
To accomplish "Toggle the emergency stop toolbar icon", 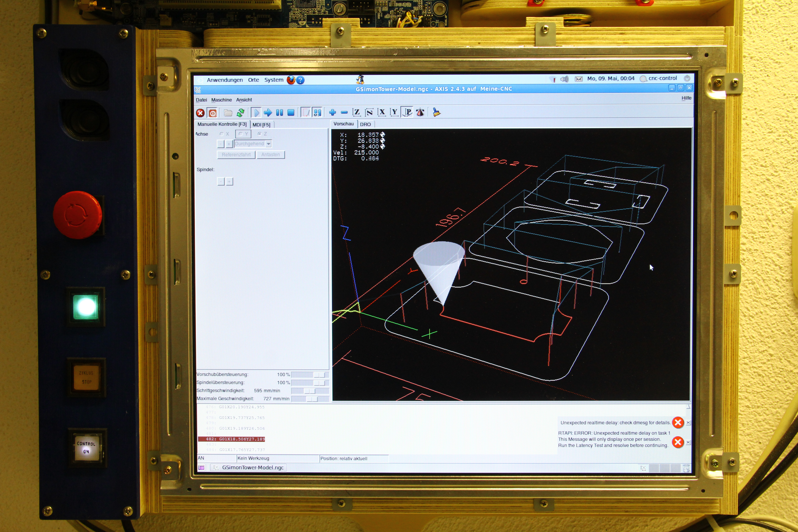I will coord(200,113).
